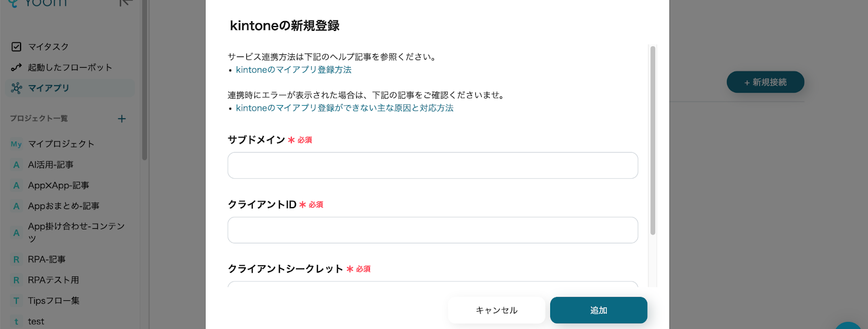The width and height of the screenshot is (868, 329).
Task: Click the マイタスク checkbox icon
Action: click(x=16, y=47)
